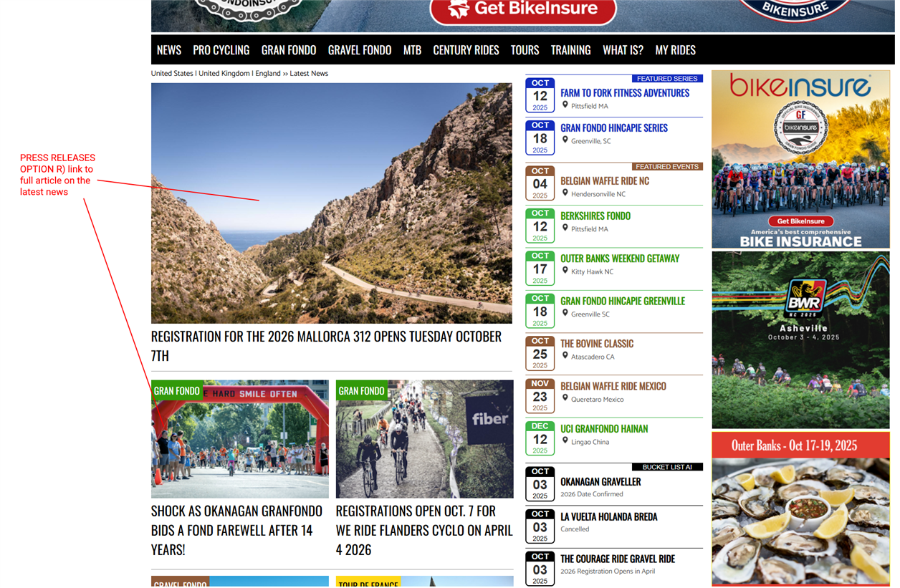Click the BWR Asheville advertisement banner
This screenshot has width=900, height=588.
800,339
